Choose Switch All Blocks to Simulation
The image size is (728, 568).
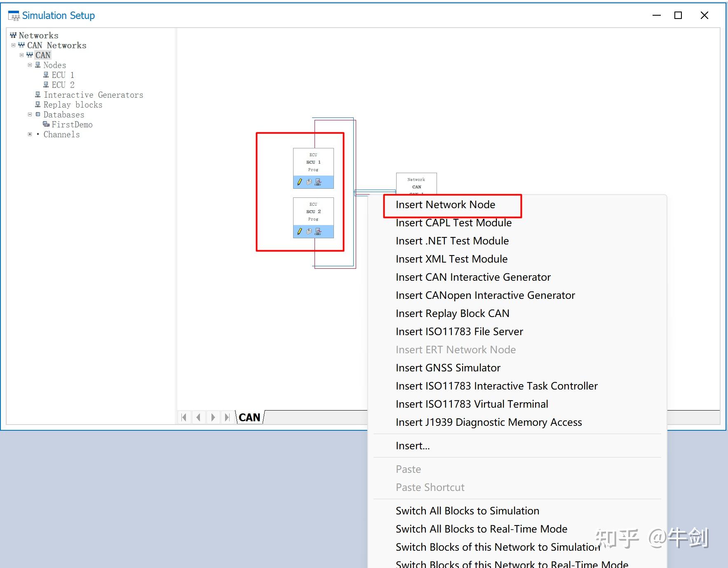[467, 511]
